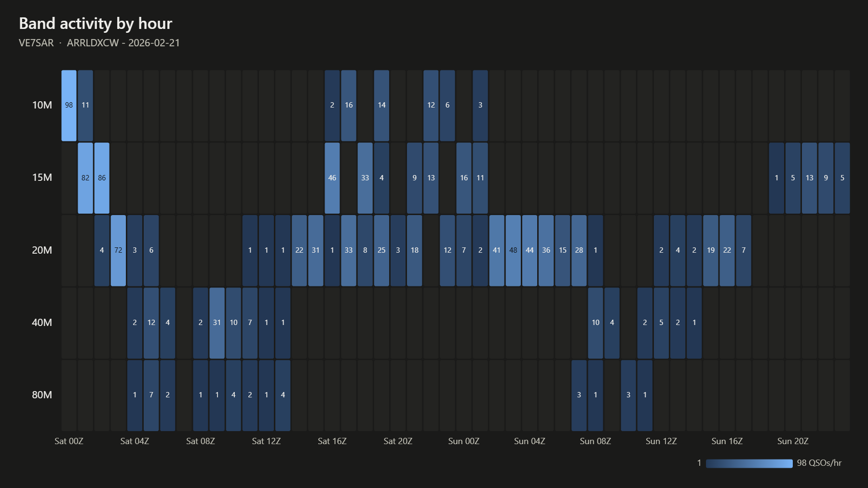Click the 15M cell showing 33

click(365, 178)
